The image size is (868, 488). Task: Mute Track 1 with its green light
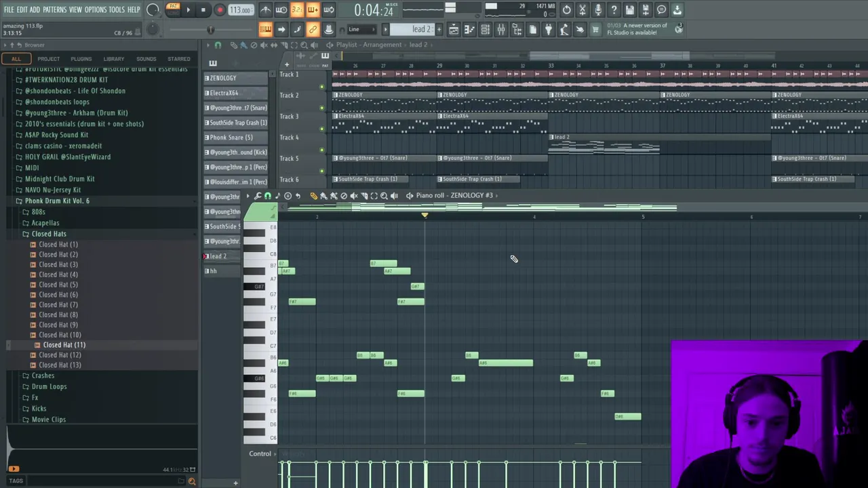coord(321,87)
